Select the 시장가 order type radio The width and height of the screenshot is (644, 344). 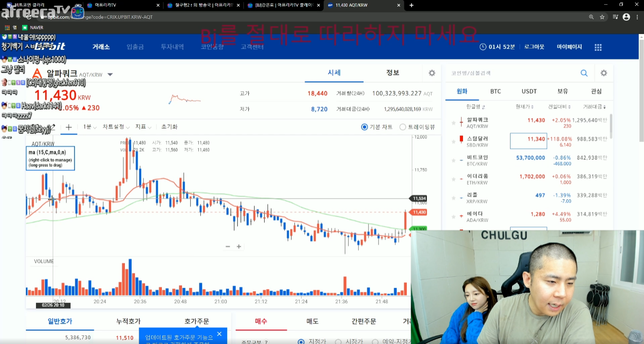(338, 342)
